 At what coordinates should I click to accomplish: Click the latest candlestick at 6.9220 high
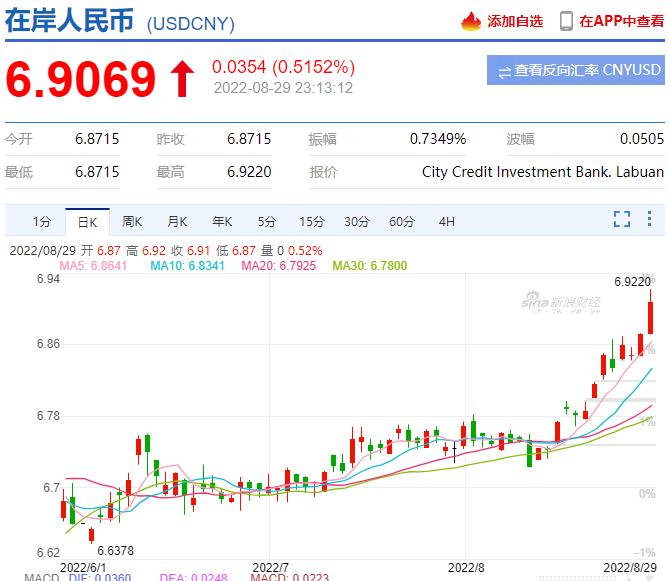pos(650,315)
